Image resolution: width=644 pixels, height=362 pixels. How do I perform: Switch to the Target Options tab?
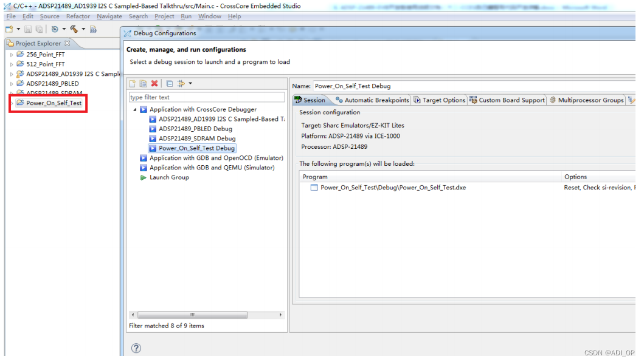point(440,100)
